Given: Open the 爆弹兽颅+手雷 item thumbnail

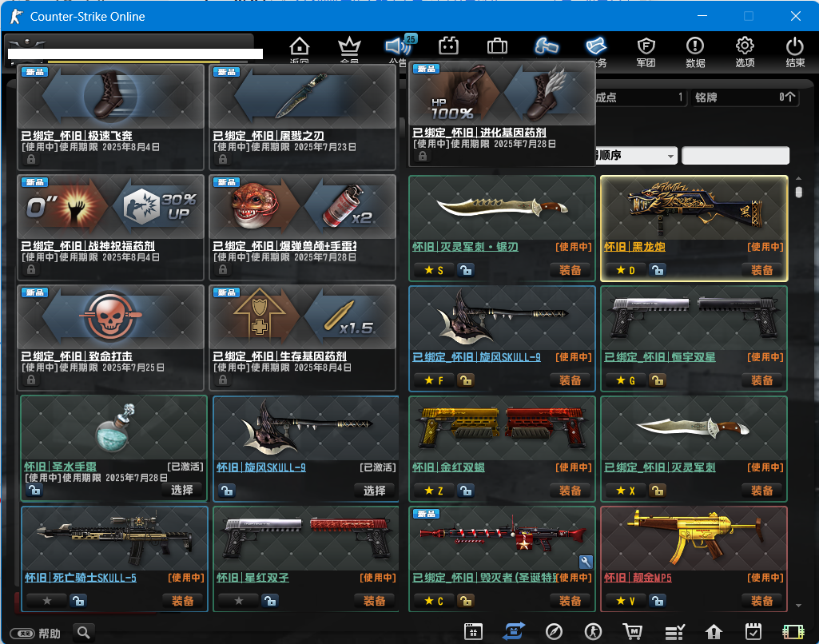Looking at the screenshot, I should pyautogui.click(x=302, y=208).
